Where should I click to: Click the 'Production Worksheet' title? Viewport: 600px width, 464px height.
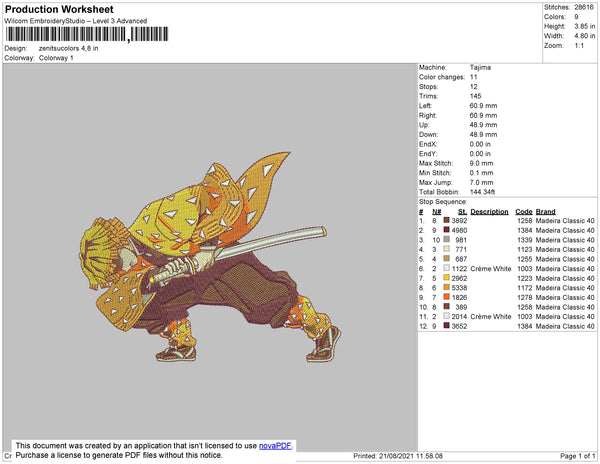[59, 10]
